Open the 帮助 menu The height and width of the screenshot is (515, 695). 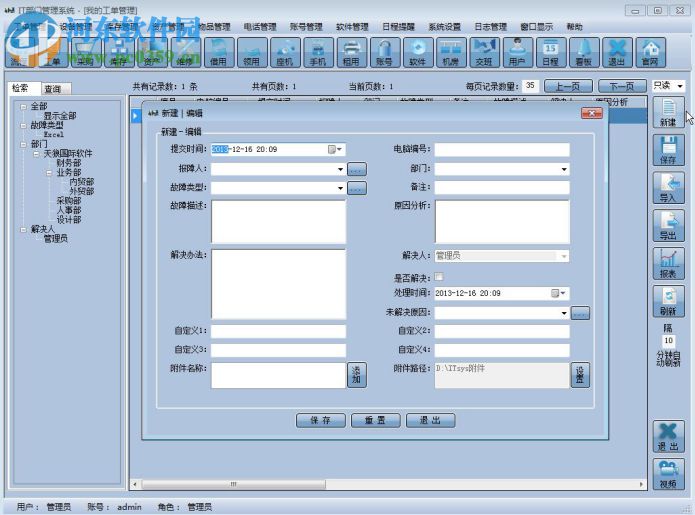[574, 27]
